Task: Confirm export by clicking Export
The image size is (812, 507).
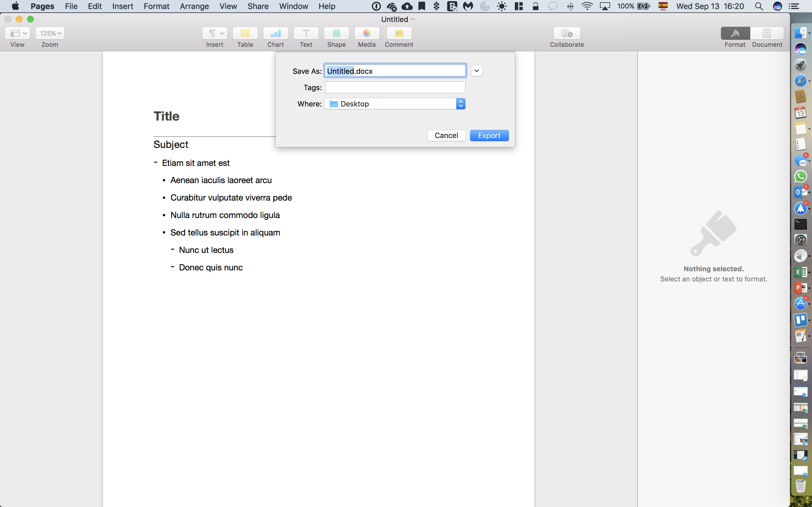Action: pyautogui.click(x=489, y=135)
